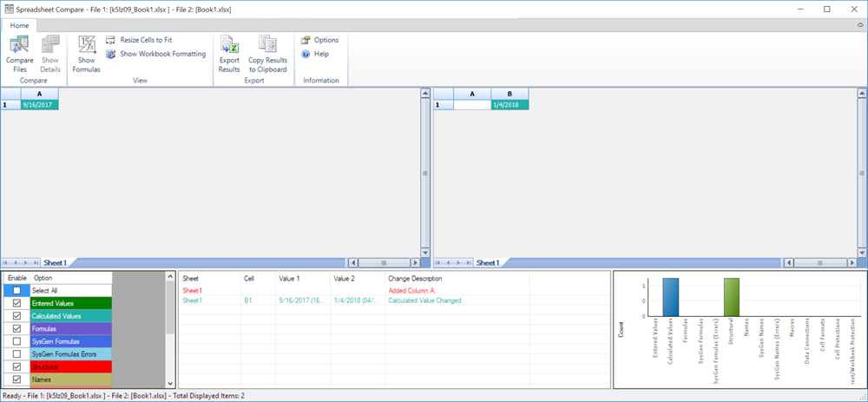Click the B1 cell reference in results
Image resolution: width=868 pixels, height=402 pixels.
pos(248,300)
